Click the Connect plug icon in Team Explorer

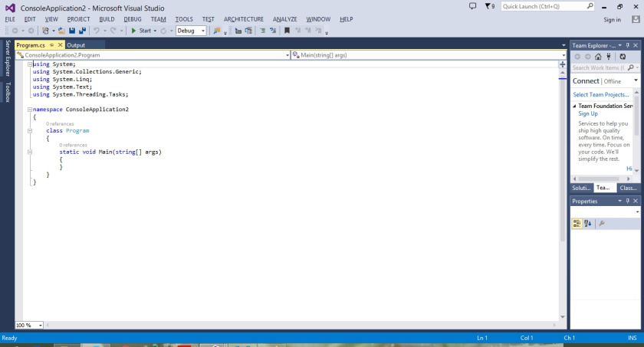coord(609,57)
